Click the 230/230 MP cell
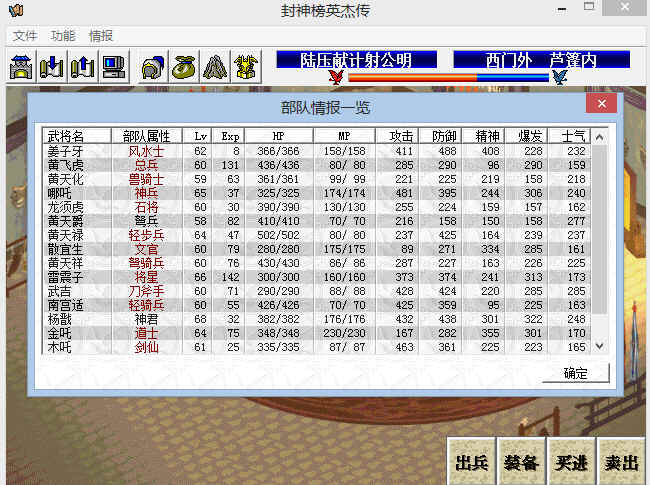This screenshot has height=485, width=650. click(x=344, y=333)
